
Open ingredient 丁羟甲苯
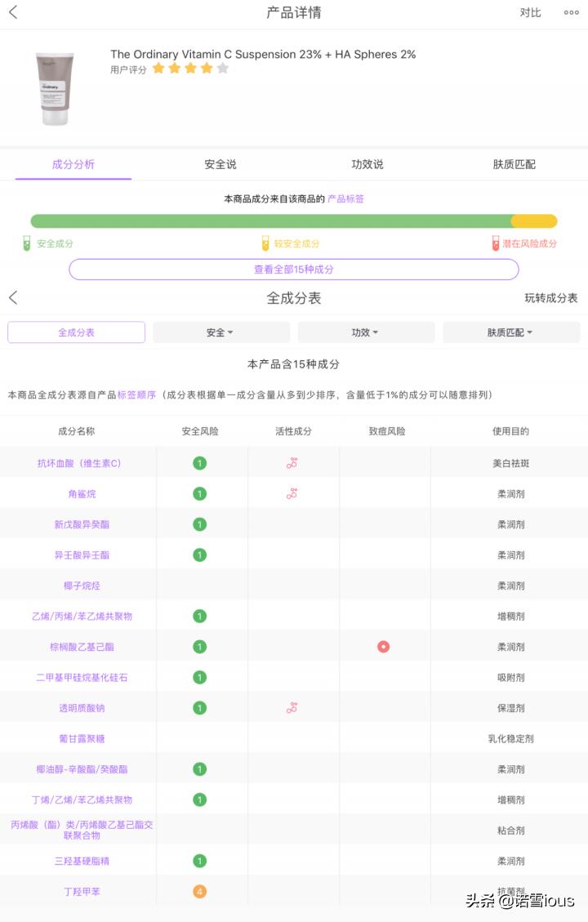click(x=82, y=892)
